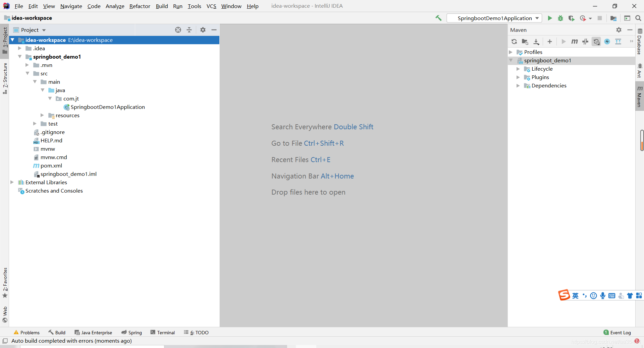Click Collapse All icon in the Project panel
Screen dimensions: 644x348
[189, 30]
